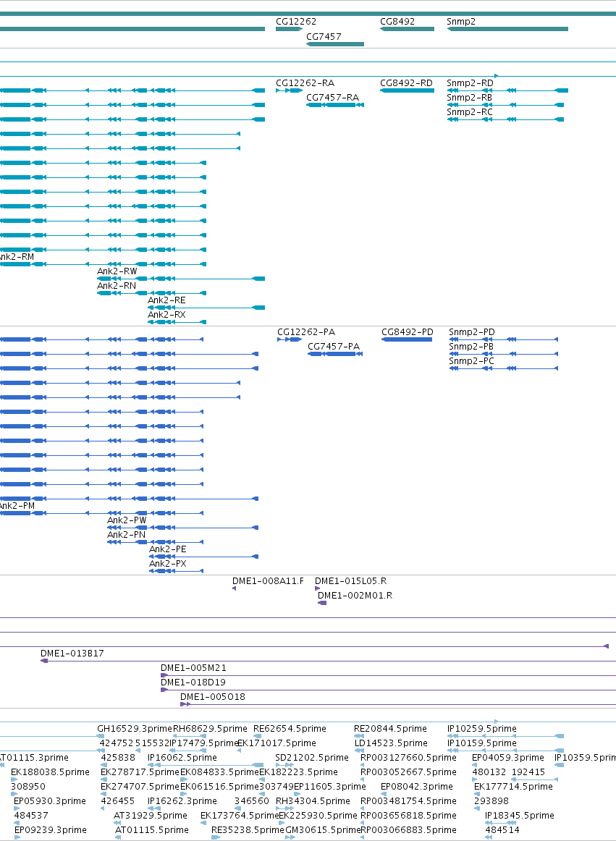Click the Snmp2-PD protein label
The image size is (616, 841).
click(x=472, y=332)
